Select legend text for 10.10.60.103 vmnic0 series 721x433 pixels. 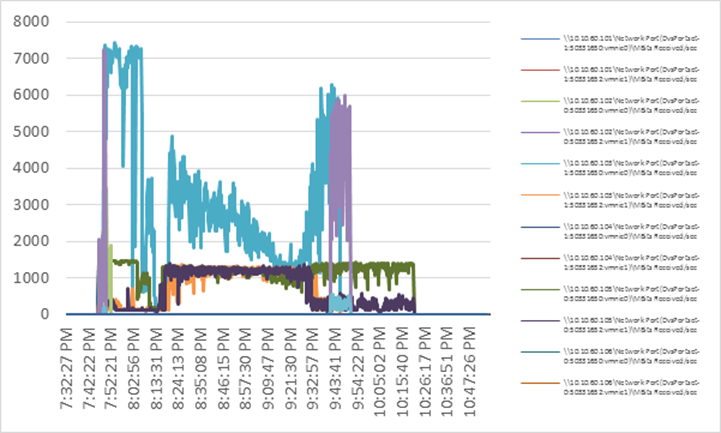(631, 168)
